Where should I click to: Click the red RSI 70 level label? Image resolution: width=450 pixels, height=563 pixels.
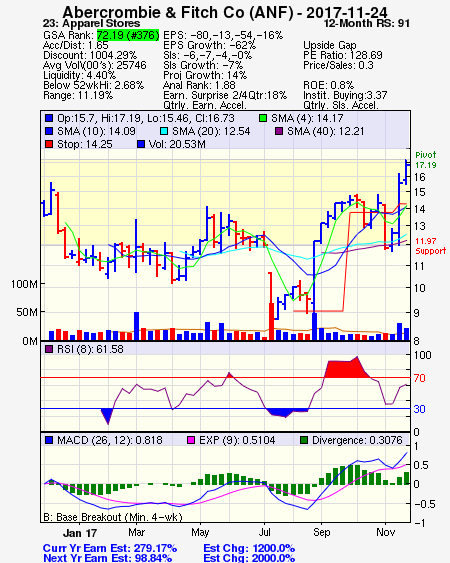tap(419, 378)
